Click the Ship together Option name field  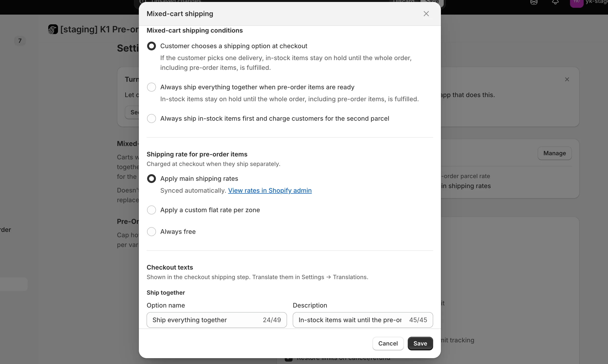pos(217,320)
